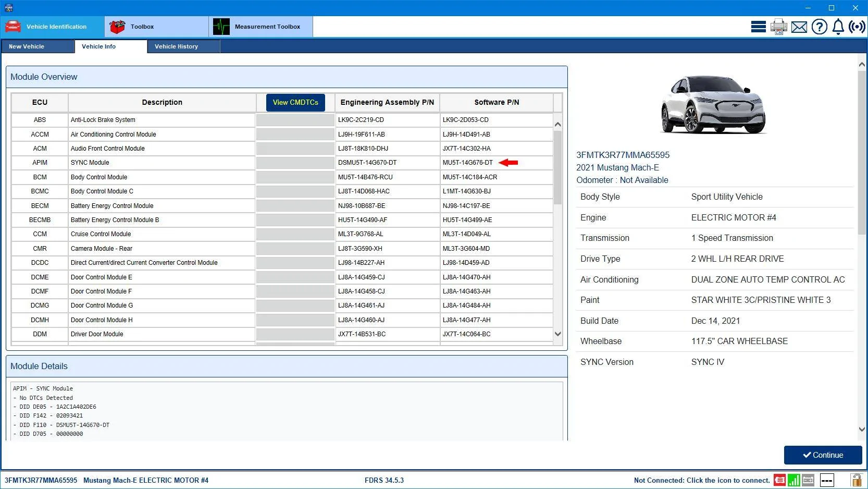Click the VIN 3FMTK3R77MMA65595 in vehicle panel

click(623, 155)
